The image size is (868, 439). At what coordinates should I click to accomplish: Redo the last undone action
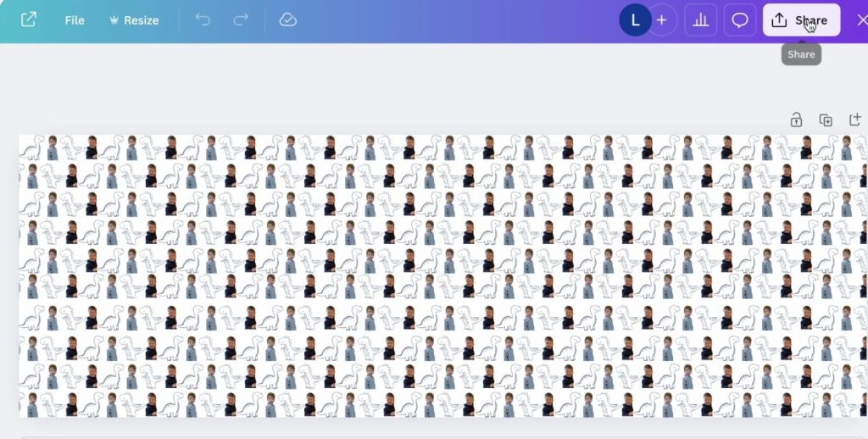(241, 20)
